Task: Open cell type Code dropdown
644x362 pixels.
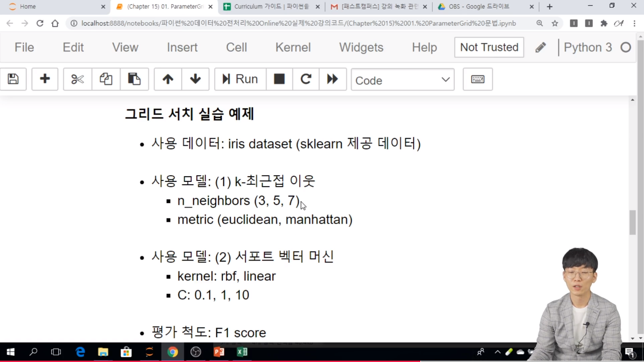Action: (x=402, y=80)
